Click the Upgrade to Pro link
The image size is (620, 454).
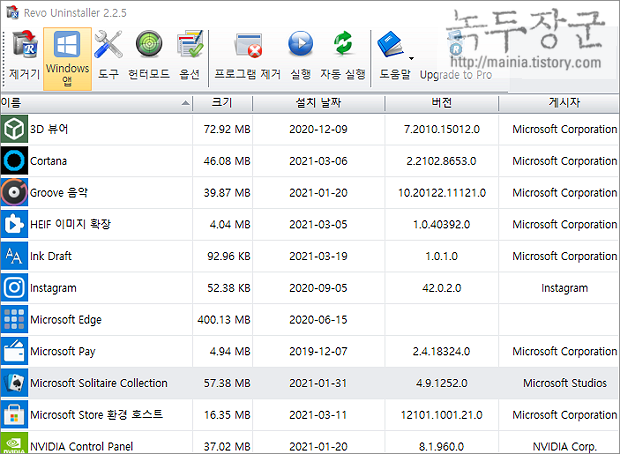[x=456, y=75]
